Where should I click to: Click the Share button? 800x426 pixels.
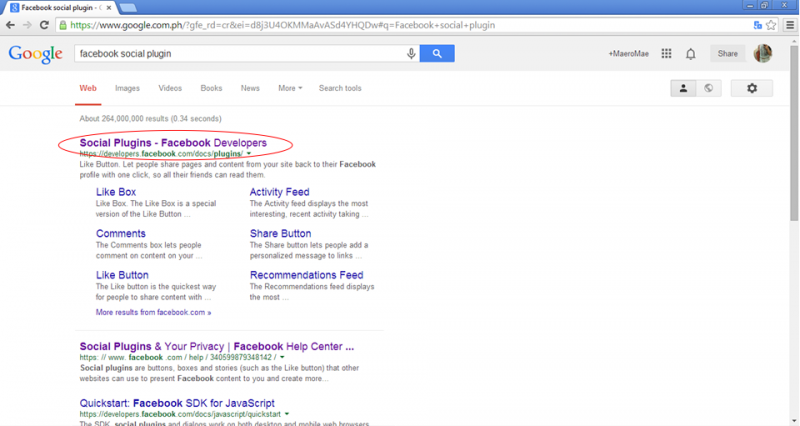tap(728, 54)
